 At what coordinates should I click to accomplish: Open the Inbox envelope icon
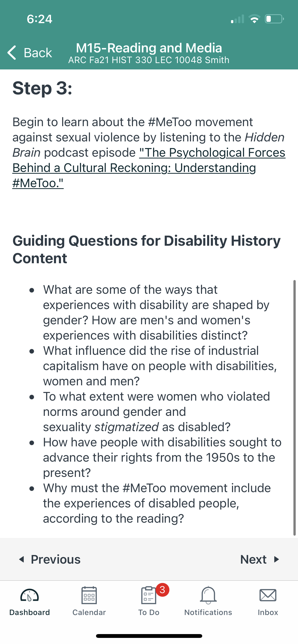coord(268,595)
